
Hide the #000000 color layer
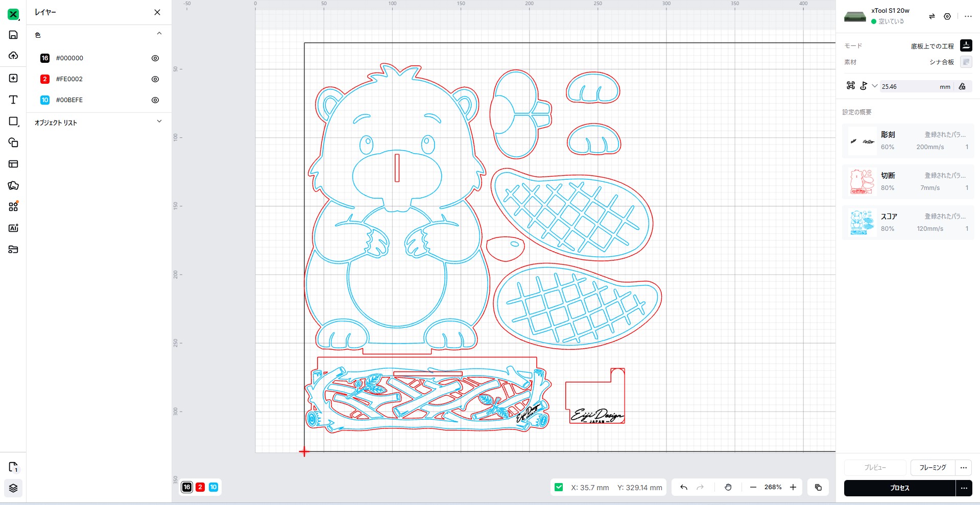coord(155,58)
